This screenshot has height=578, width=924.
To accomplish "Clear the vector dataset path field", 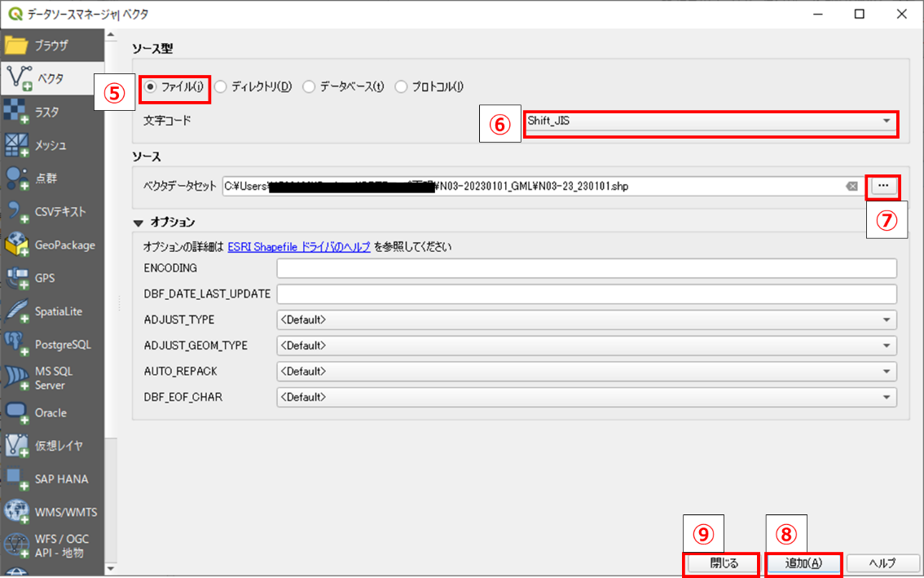I will point(851,187).
